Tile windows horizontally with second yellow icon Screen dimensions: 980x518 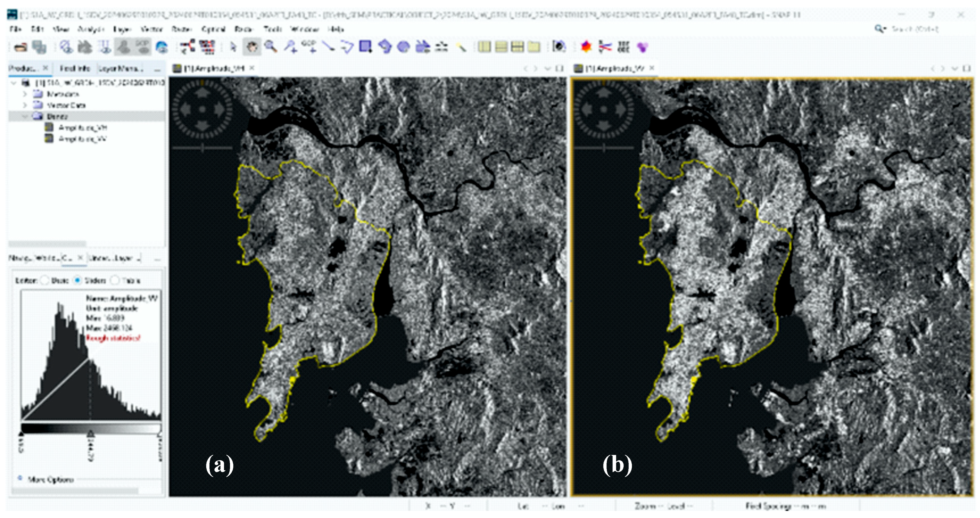501,47
